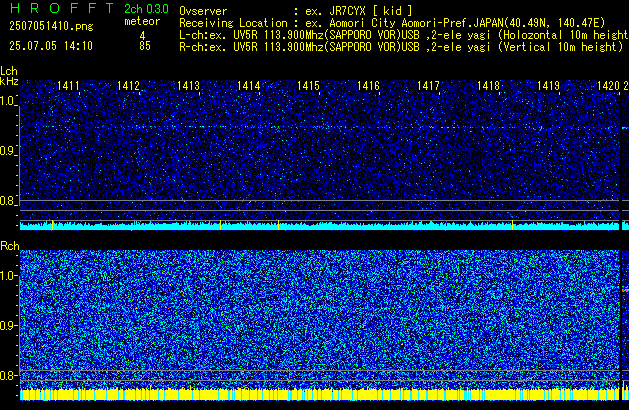Click the 1412 time marker
629x410 pixels.
coord(128,86)
